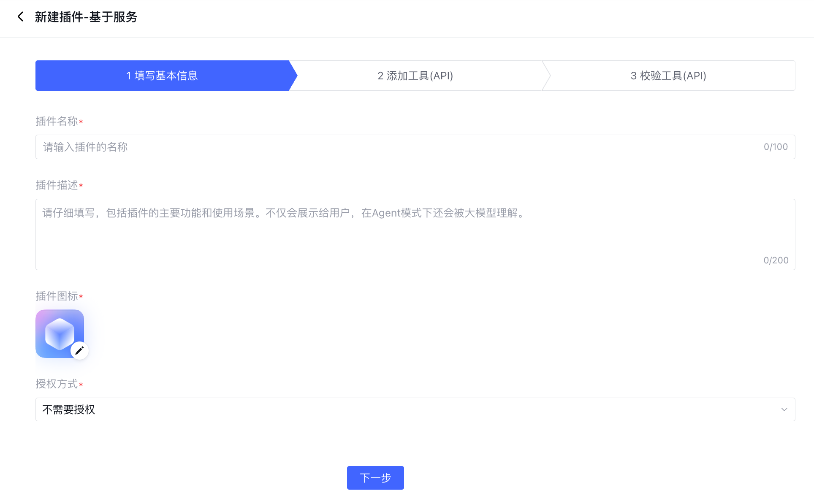Screen dimensions: 814x504
Task: Go to step 3 校验工具(API)
Action: pyautogui.click(x=668, y=76)
